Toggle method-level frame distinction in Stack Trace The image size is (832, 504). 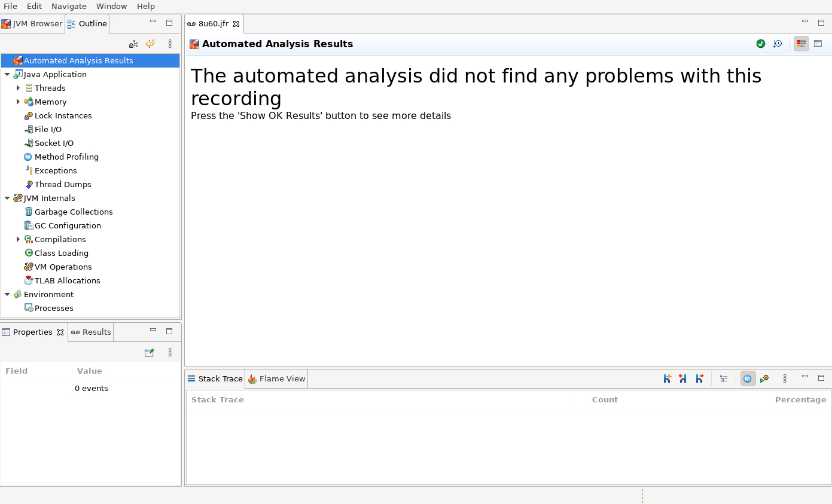tap(747, 378)
